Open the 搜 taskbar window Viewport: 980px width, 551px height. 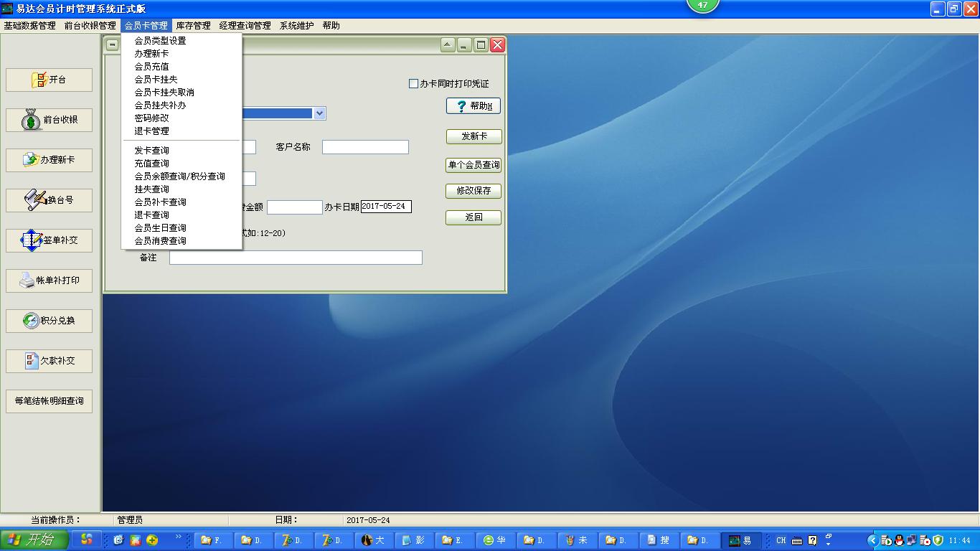(x=659, y=540)
